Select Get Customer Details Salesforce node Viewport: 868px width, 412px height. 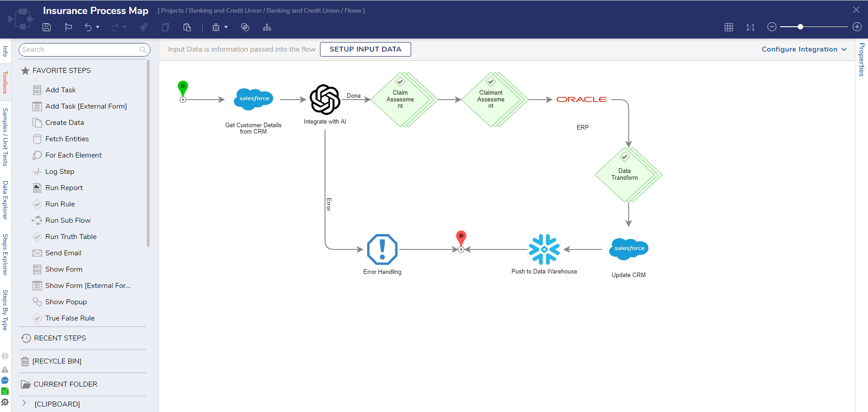click(253, 99)
